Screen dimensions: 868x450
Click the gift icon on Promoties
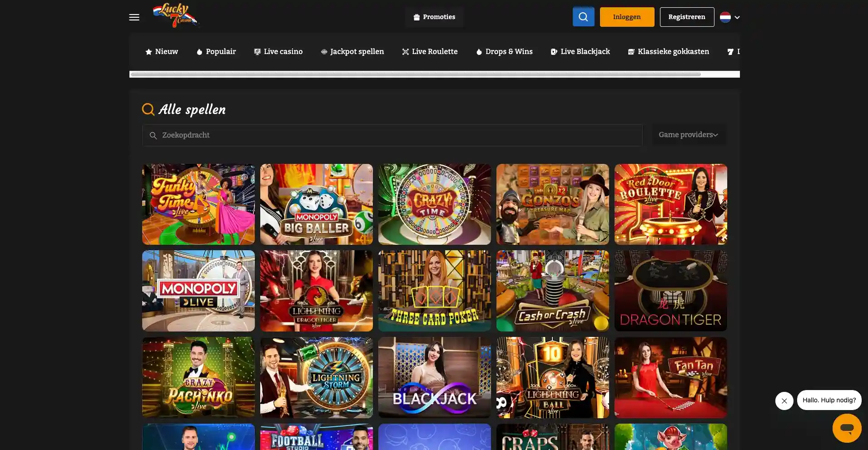(x=417, y=17)
